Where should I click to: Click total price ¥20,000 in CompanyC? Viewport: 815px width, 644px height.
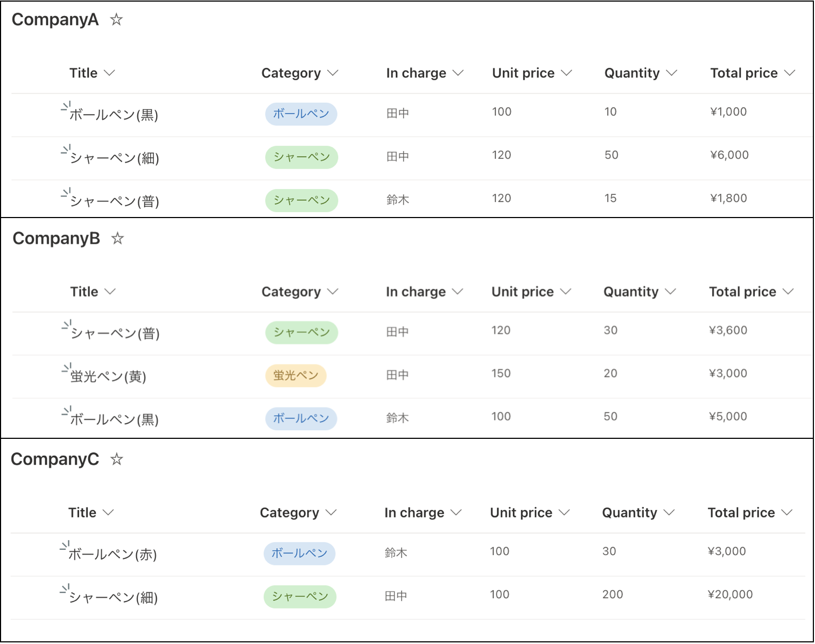(730, 594)
